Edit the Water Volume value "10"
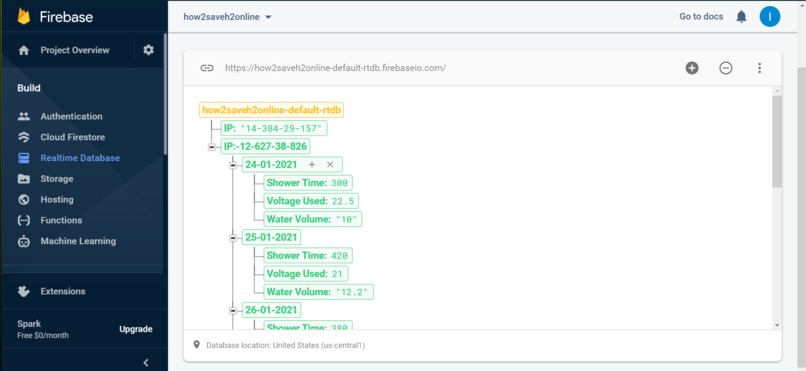Viewport: 806px width, 371px height. (x=346, y=219)
